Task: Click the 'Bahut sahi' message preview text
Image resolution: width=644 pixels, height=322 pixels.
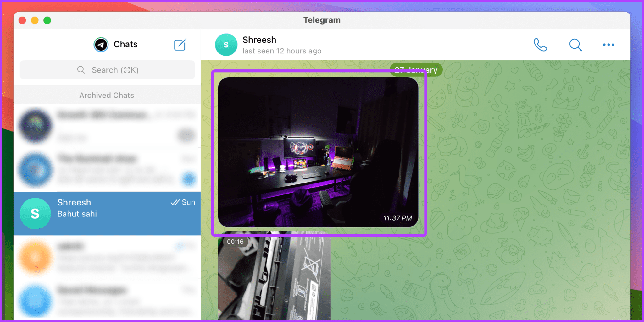Action: coord(77,214)
